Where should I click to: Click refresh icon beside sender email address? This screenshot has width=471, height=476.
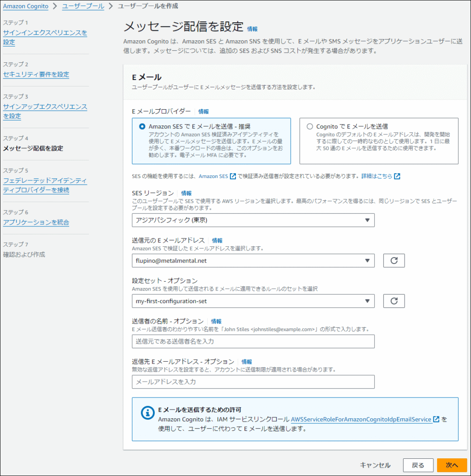[393, 261]
